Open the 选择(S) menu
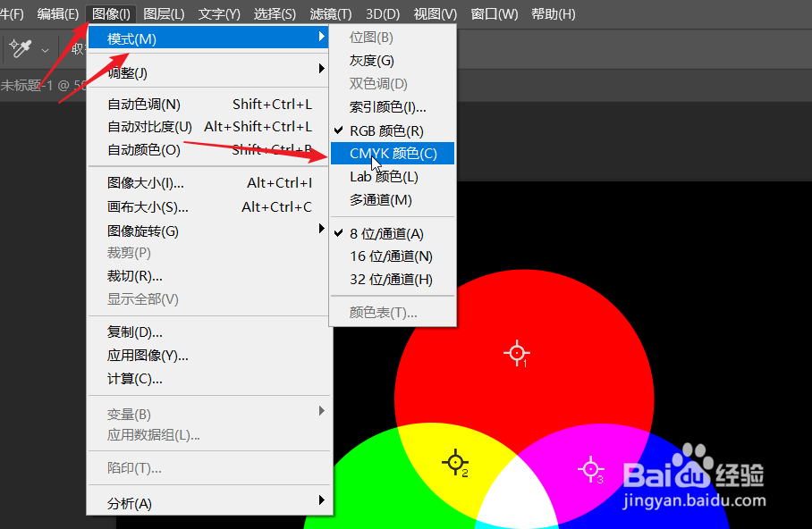 275,14
